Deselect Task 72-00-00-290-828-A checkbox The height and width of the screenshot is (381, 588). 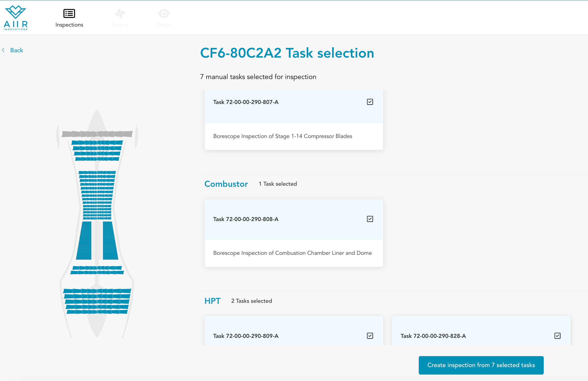557,336
